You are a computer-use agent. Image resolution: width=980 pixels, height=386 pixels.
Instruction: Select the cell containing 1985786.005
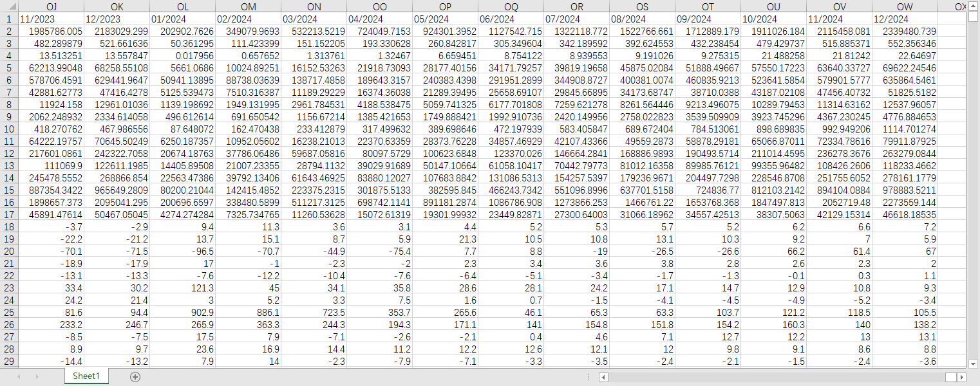click(x=51, y=31)
